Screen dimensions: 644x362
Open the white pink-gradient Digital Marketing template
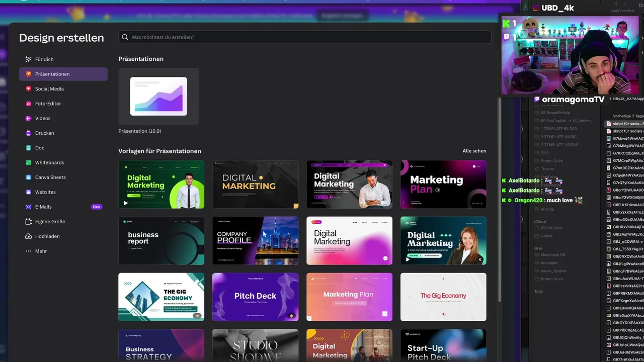coord(349,240)
